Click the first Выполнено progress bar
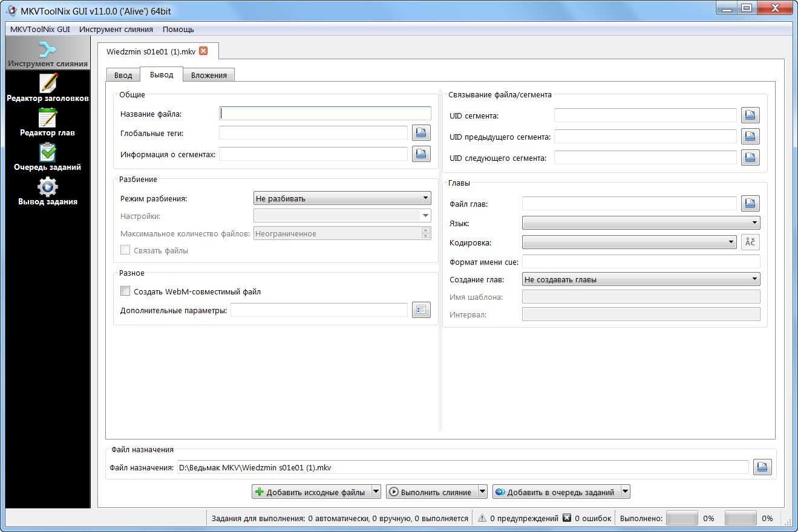This screenshot has width=798, height=532. 682,518
